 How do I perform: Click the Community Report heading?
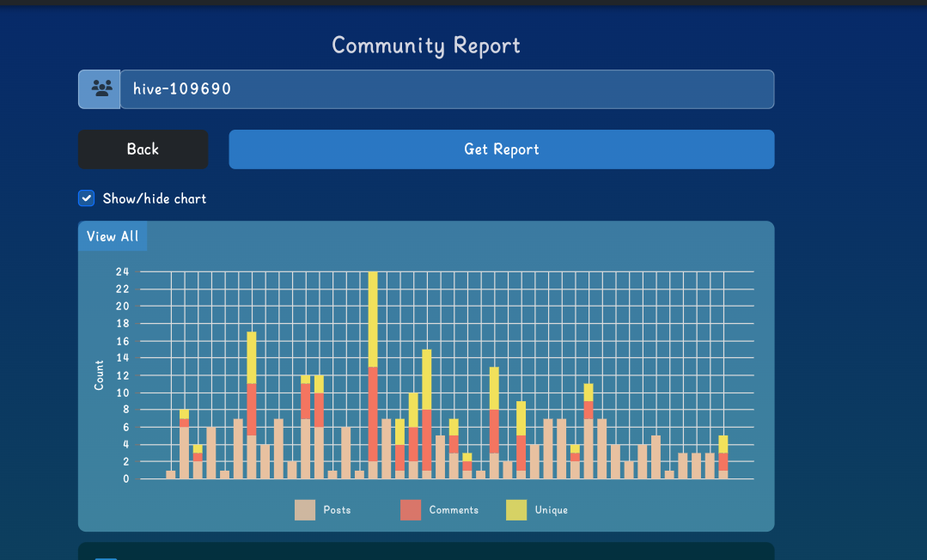(426, 46)
